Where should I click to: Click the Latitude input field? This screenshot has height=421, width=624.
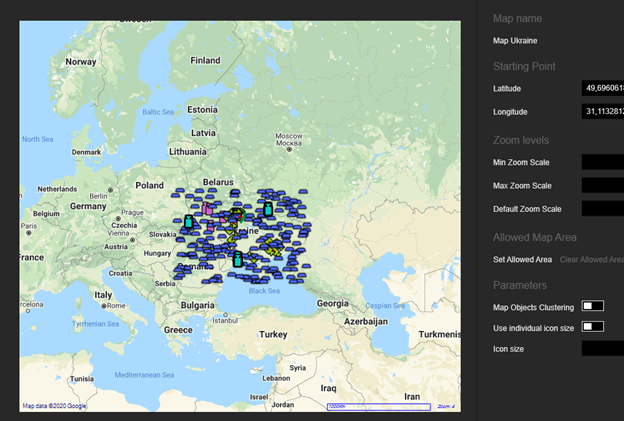coord(603,88)
